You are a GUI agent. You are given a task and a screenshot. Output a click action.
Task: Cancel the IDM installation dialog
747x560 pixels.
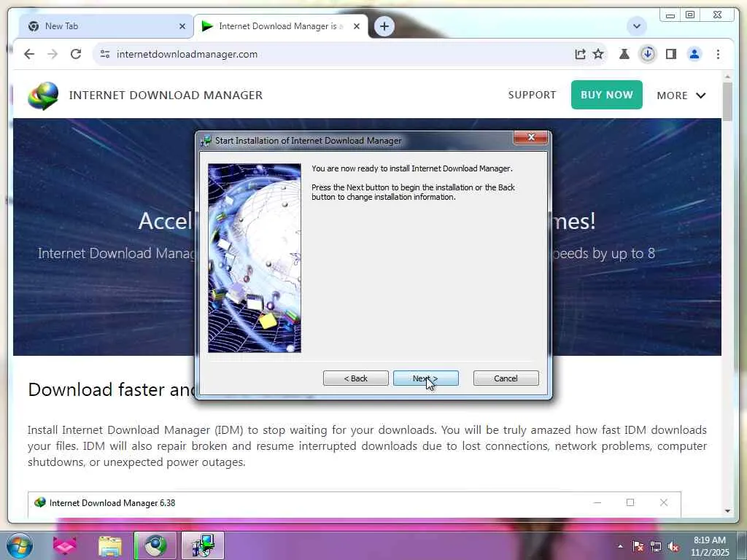pos(506,378)
